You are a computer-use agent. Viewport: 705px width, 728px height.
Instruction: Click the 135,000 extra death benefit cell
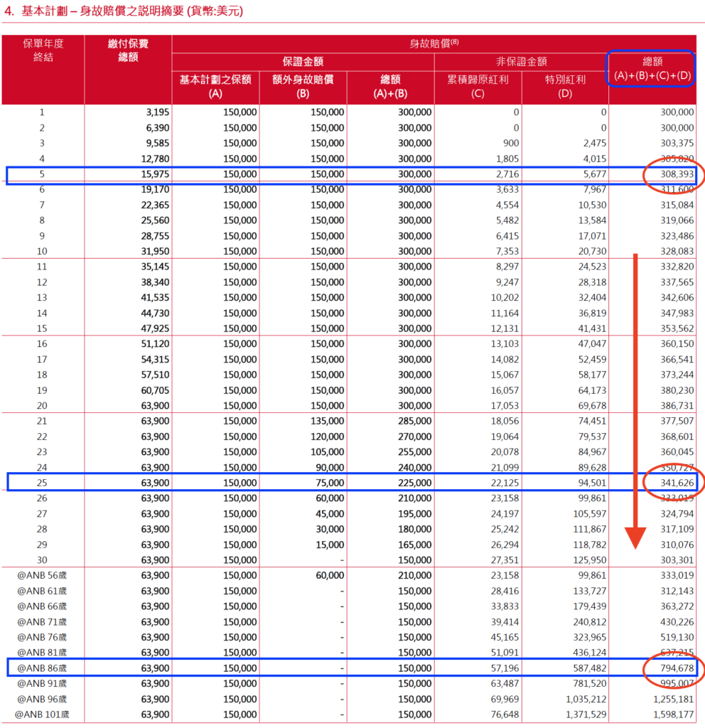click(x=328, y=422)
